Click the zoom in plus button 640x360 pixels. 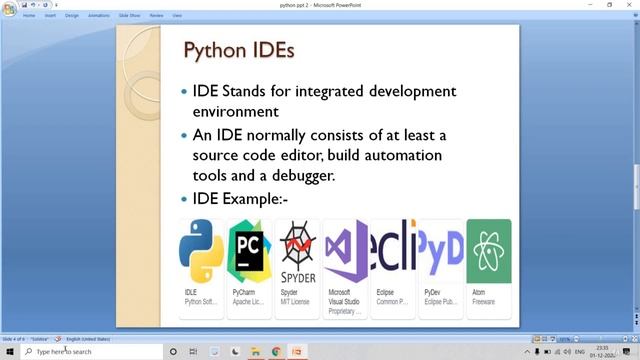(x=625, y=339)
